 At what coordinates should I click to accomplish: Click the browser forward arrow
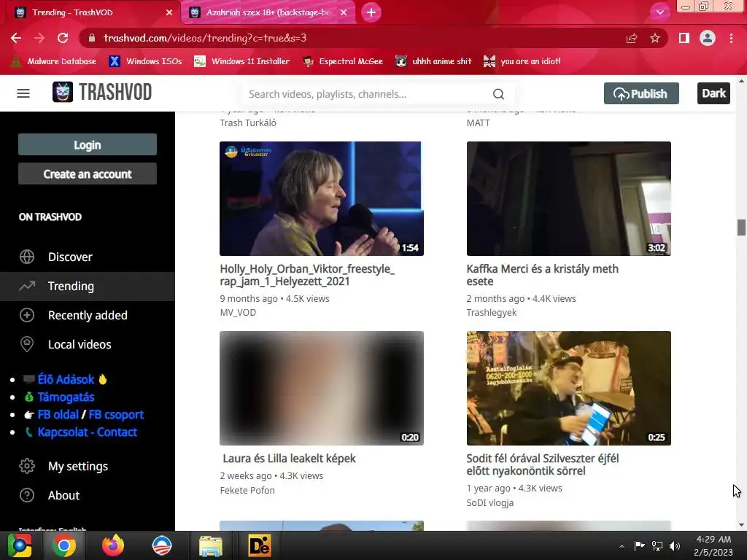tap(39, 38)
